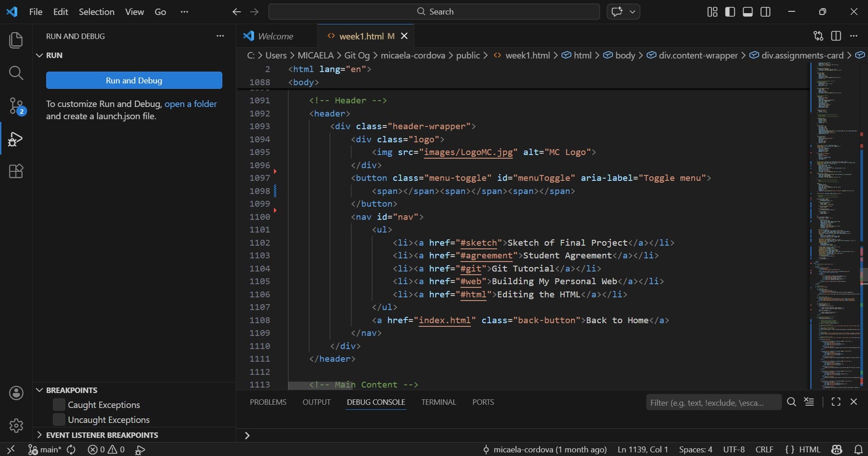868x456 pixels.
Task: Open the Accounts icon above the gear
Action: (x=16, y=393)
